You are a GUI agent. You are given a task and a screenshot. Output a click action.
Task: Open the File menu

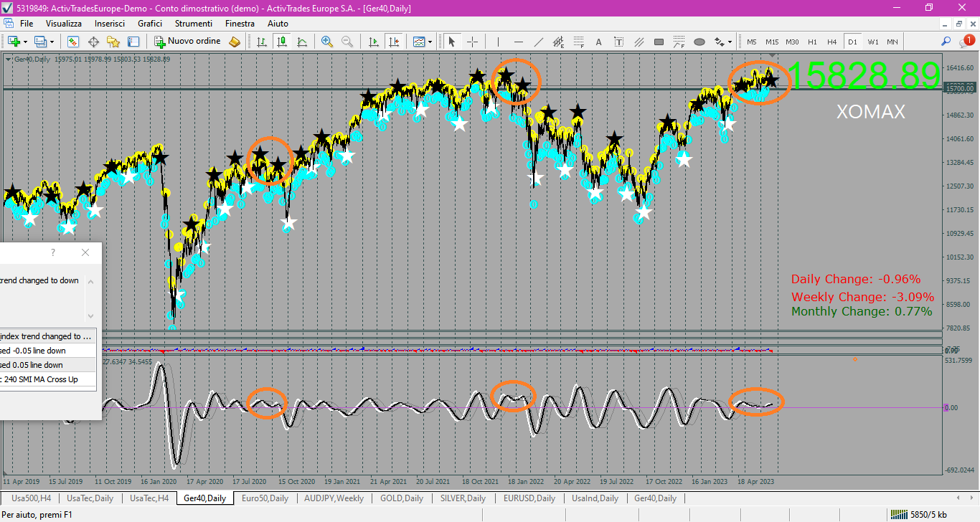pos(27,24)
